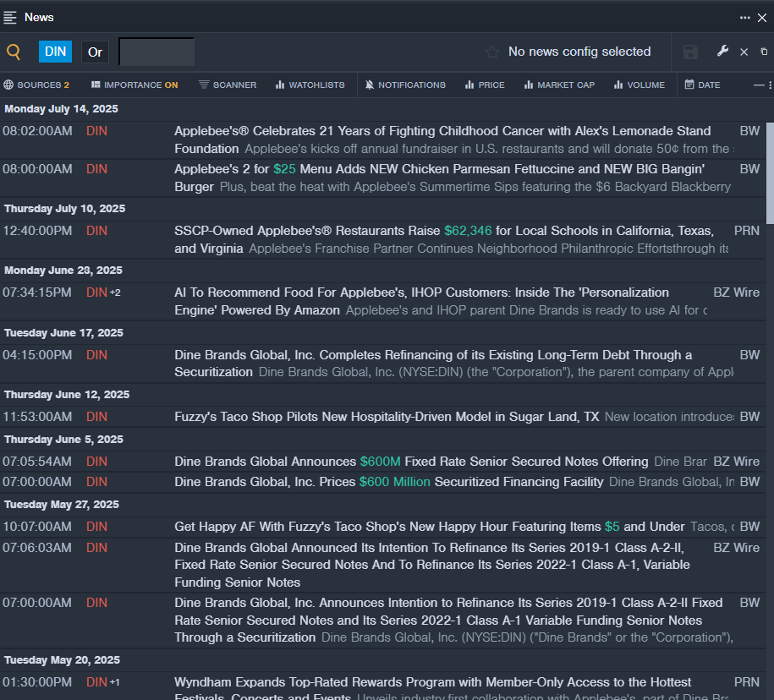The width and height of the screenshot is (774, 700).
Task: Click the 07:00:00AM timestamp on June 5
Action: point(37,482)
